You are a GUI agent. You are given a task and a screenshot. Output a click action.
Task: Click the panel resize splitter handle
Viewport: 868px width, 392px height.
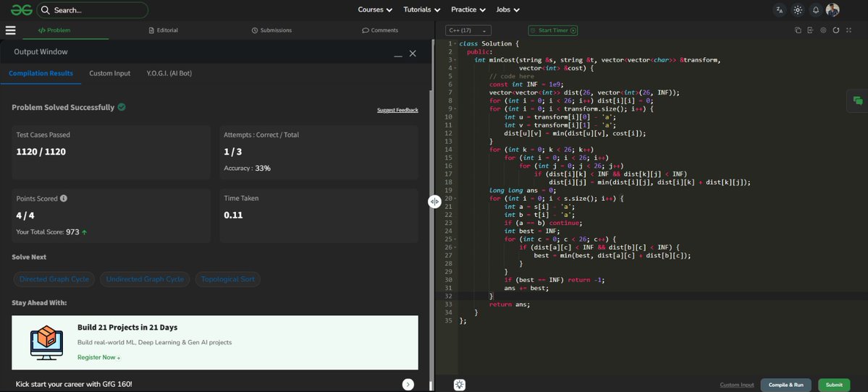(x=434, y=202)
